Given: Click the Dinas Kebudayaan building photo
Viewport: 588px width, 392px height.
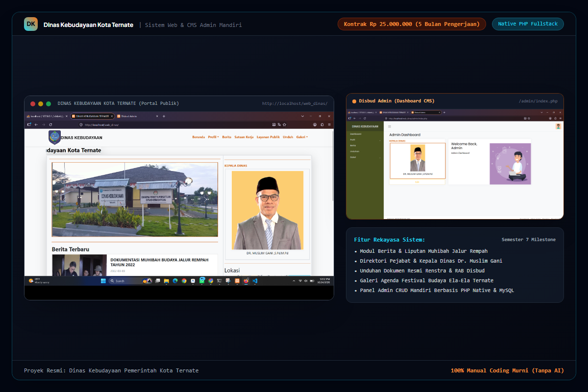Looking at the screenshot, I should [135, 199].
